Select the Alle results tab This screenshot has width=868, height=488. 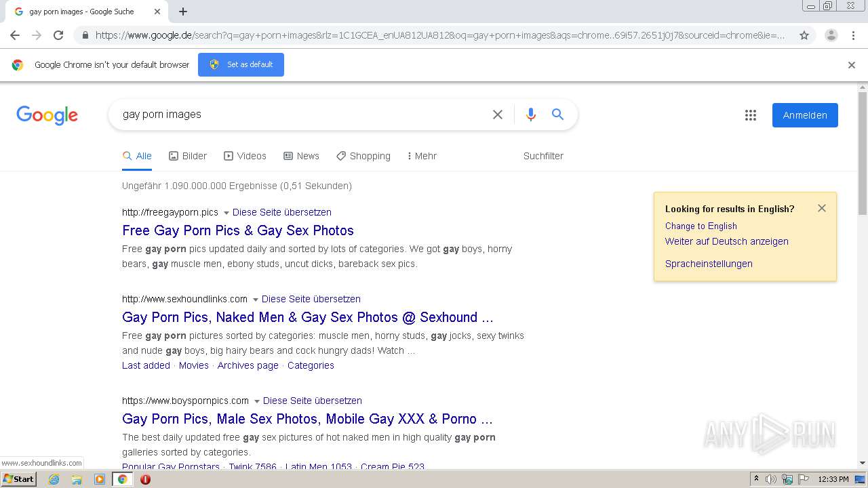(x=137, y=156)
